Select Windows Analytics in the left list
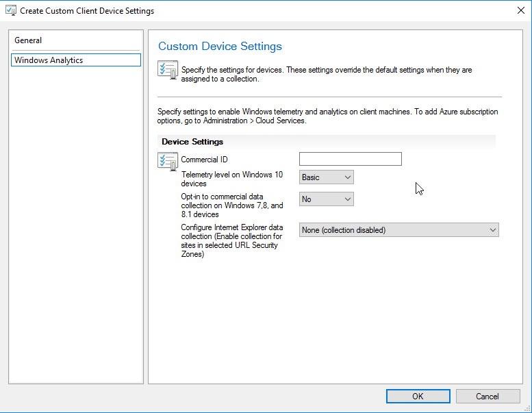 point(76,60)
